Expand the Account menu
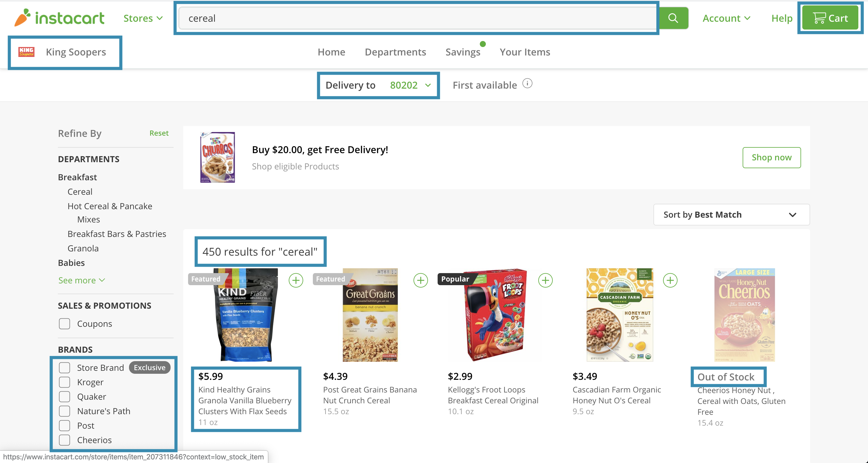The width and height of the screenshot is (868, 463). (x=726, y=18)
